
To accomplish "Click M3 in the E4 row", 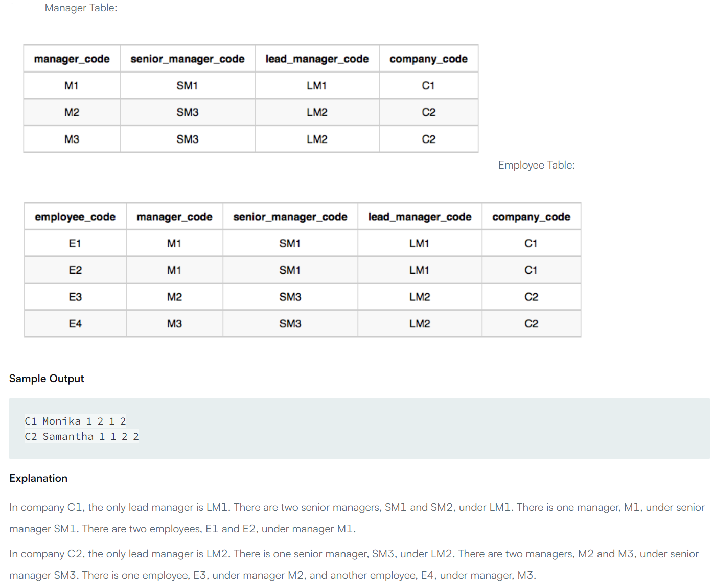I will pyautogui.click(x=174, y=323).
